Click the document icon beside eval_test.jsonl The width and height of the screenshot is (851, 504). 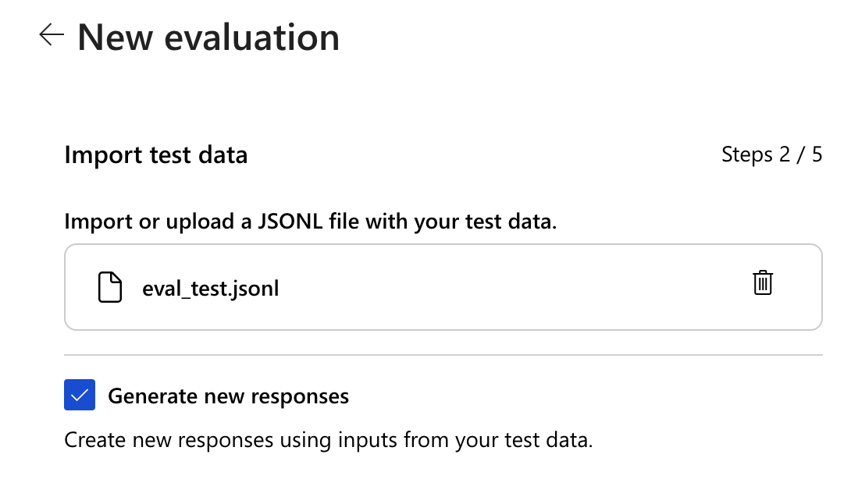[110, 288]
